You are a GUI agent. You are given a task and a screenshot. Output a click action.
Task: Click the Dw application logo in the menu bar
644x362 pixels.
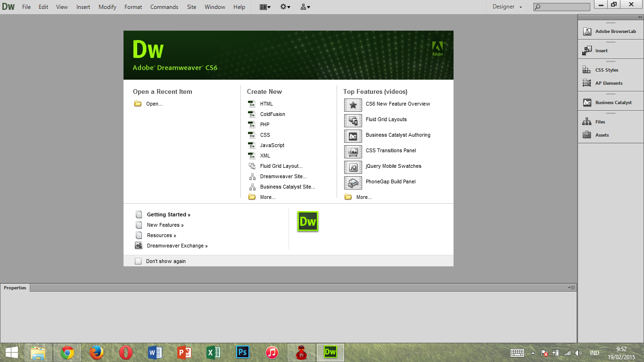(x=8, y=7)
